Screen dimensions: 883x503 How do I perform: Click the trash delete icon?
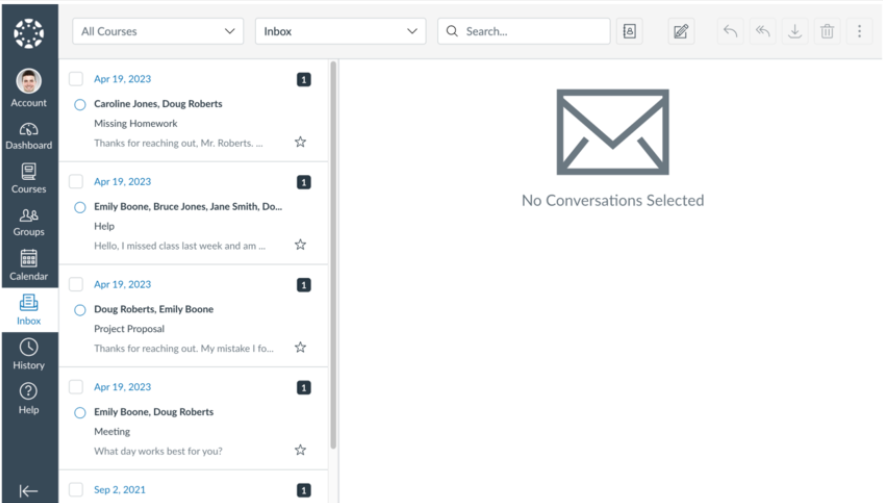(827, 32)
